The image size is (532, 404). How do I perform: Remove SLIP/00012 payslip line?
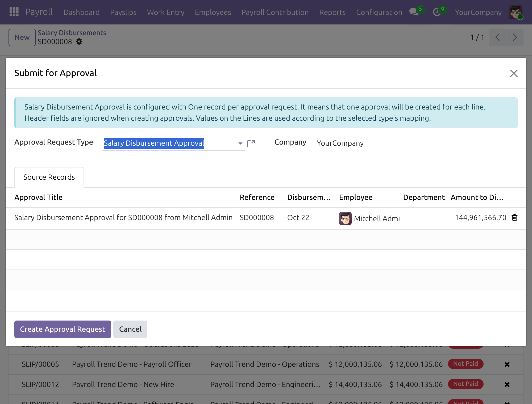click(507, 384)
